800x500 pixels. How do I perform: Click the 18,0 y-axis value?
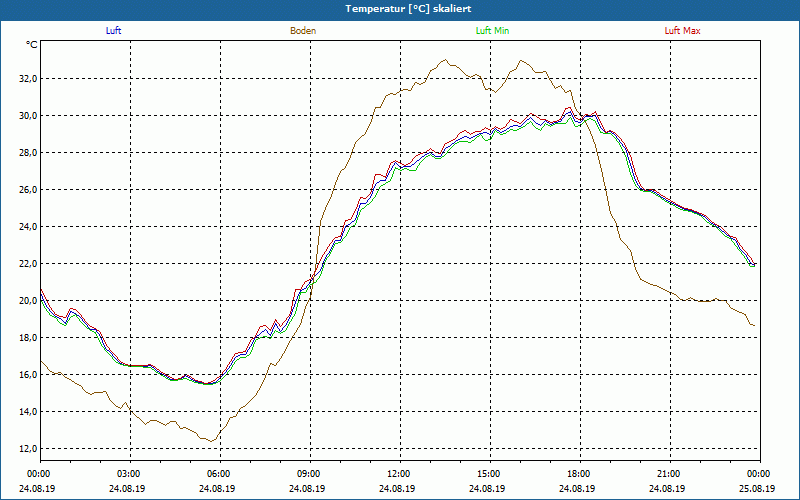(29, 338)
